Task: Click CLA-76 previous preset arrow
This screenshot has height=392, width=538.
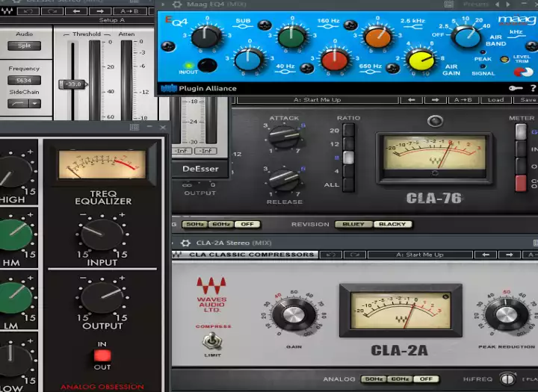Action: pos(411,100)
